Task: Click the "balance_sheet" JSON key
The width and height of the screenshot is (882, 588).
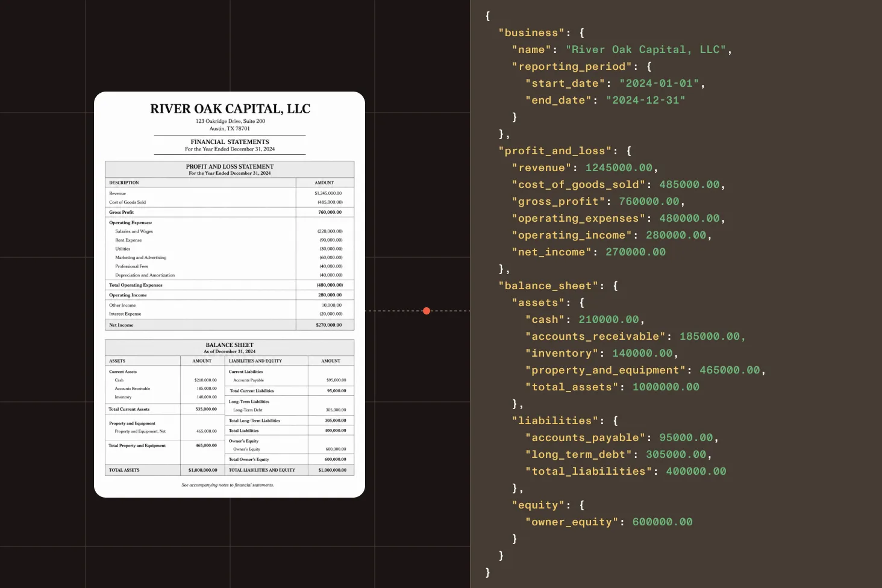Action: click(549, 286)
